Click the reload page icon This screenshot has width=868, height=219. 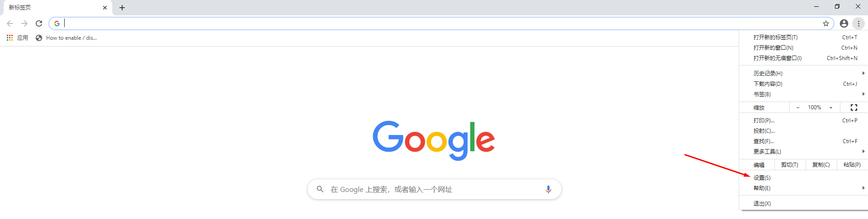[39, 23]
